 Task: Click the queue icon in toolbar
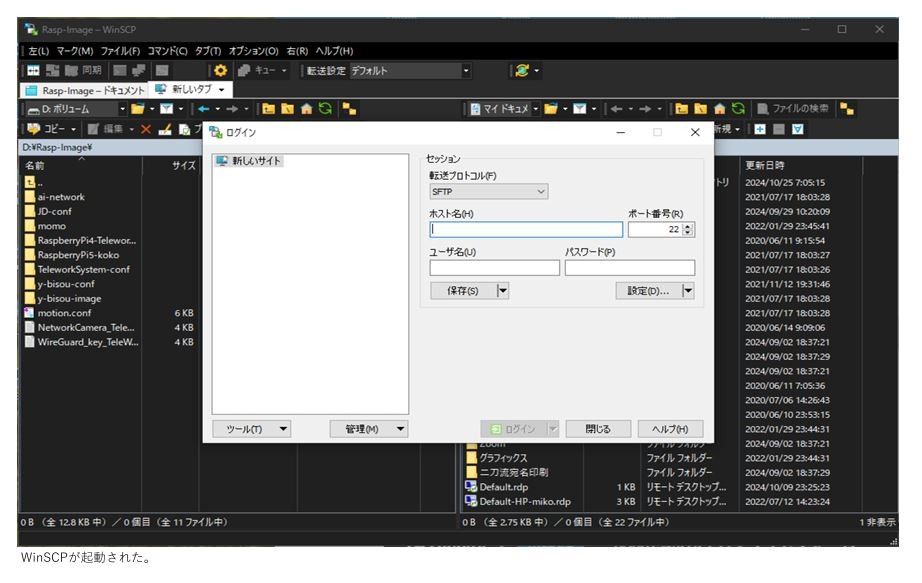(x=244, y=71)
